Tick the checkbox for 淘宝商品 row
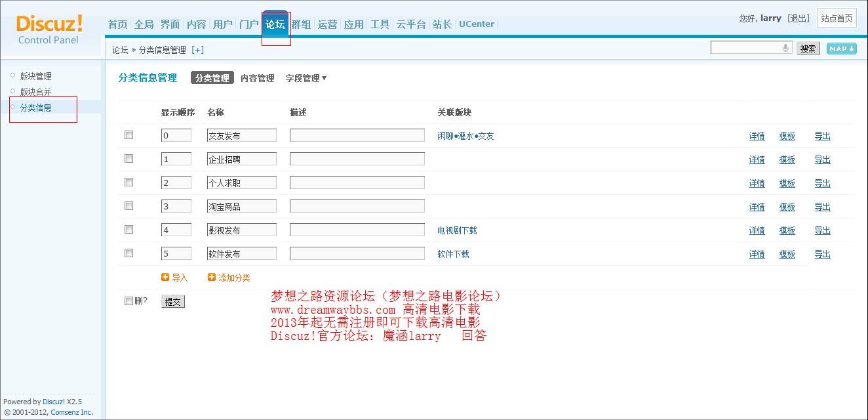 pyautogui.click(x=128, y=206)
